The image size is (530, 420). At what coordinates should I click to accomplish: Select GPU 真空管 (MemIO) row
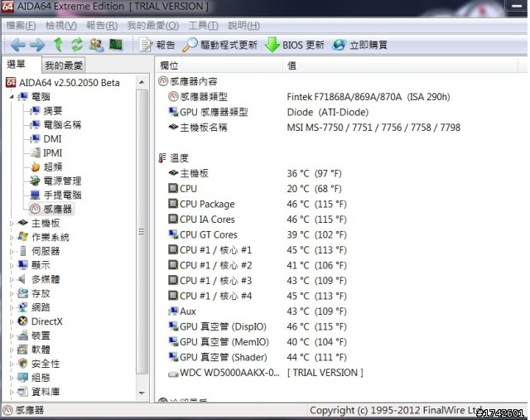point(258,342)
